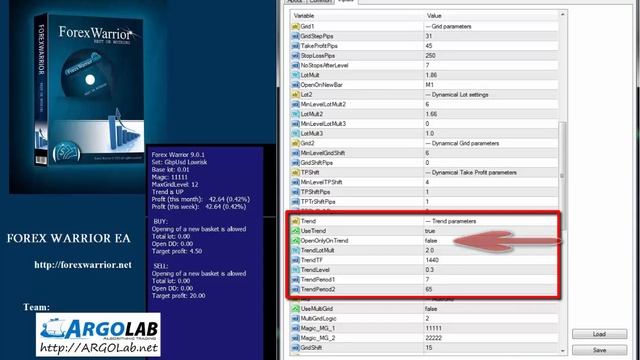Click the TakeProfitPips variable icon

(x=295, y=46)
